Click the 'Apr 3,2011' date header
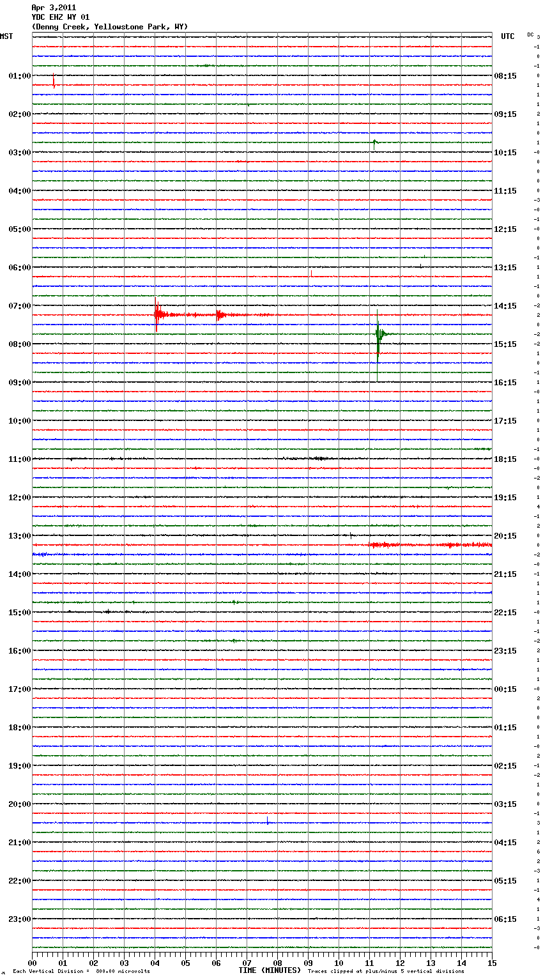The width and height of the screenshot is (543, 980). pos(54,8)
